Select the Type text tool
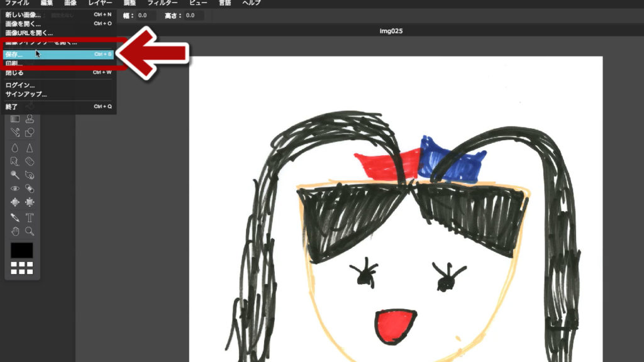The height and width of the screenshot is (362, 644). [x=30, y=217]
